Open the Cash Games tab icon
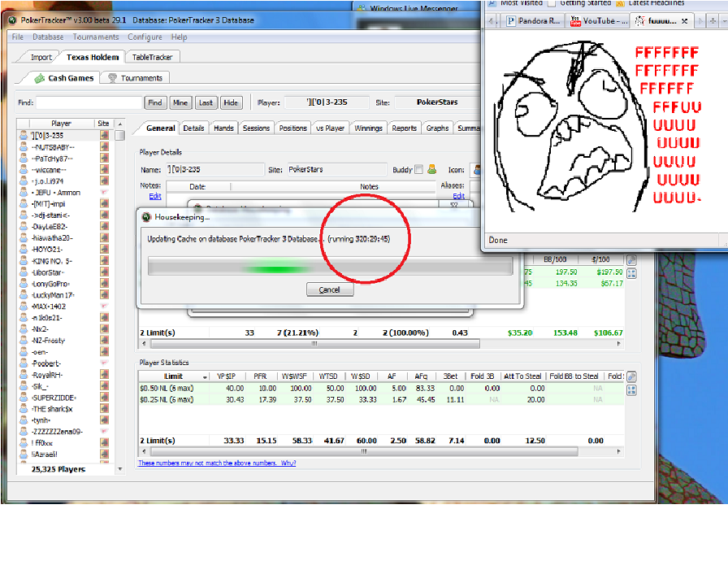 pos(38,78)
